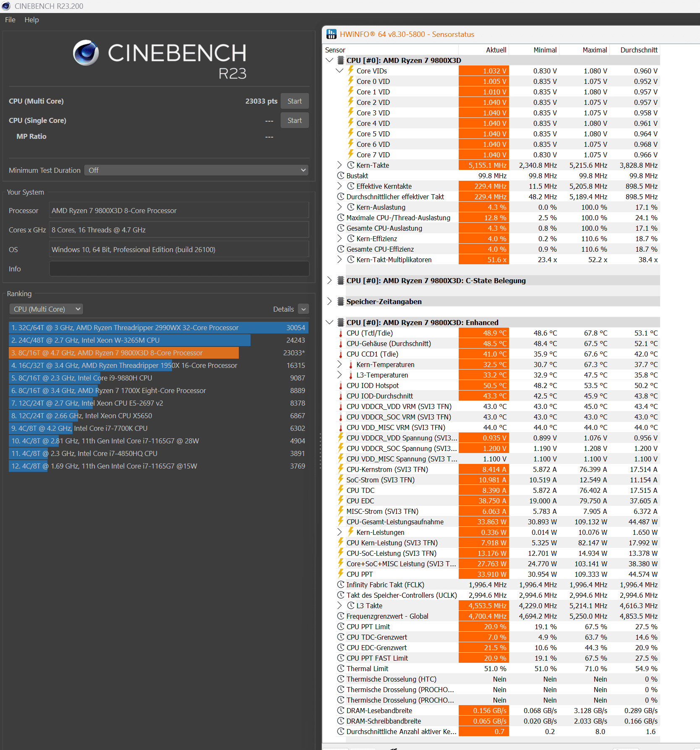Select the Intel Core i7-7700K ranking row
This screenshot has height=750, width=700.
[159, 428]
